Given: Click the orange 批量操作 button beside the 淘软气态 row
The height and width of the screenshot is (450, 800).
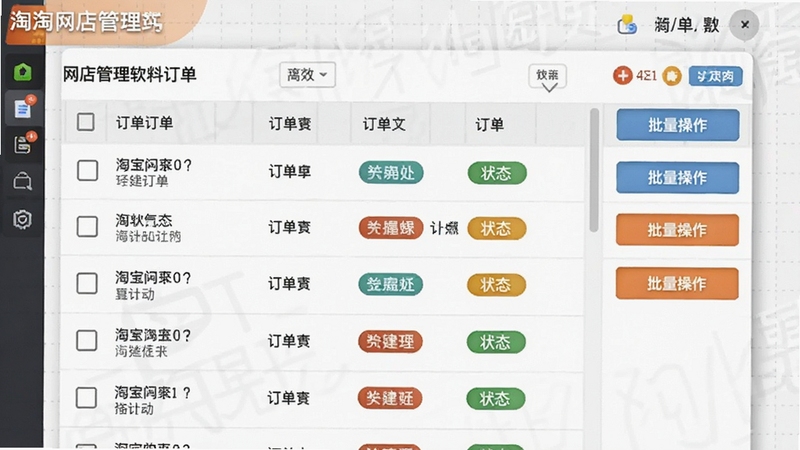Looking at the screenshot, I should (x=678, y=230).
